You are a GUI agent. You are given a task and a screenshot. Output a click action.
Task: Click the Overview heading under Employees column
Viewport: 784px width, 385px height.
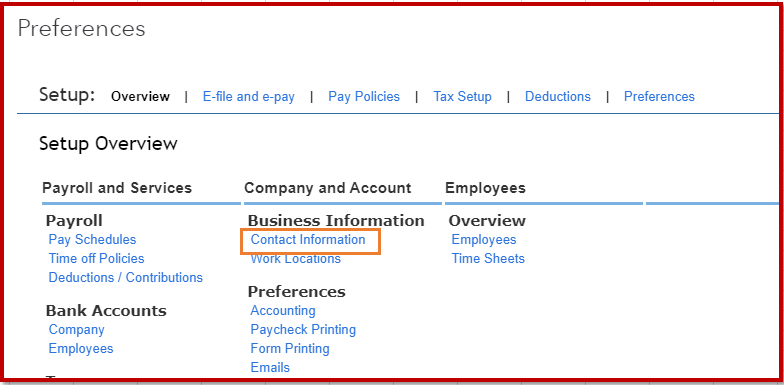click(487, 220)
